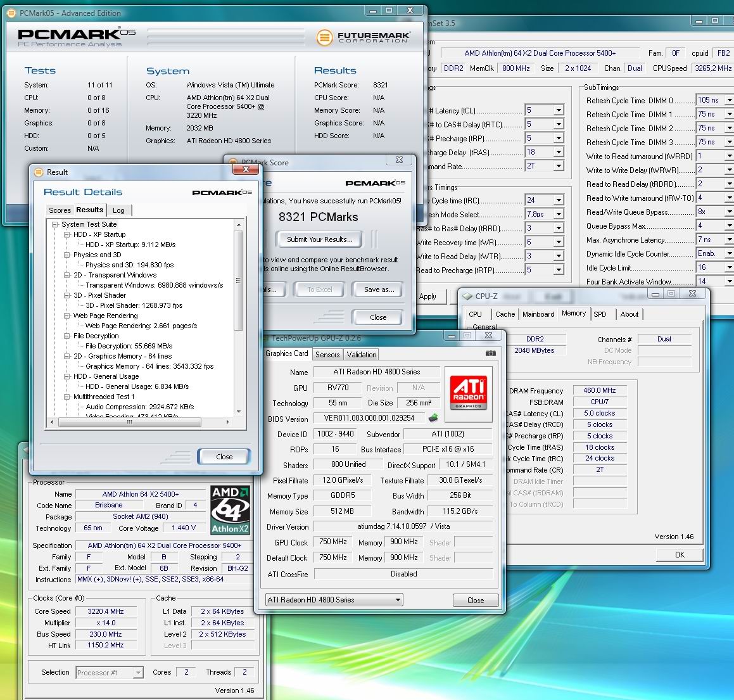Click the Dynamic Idle Cycle Counter Enab. field

click(715, 253)
